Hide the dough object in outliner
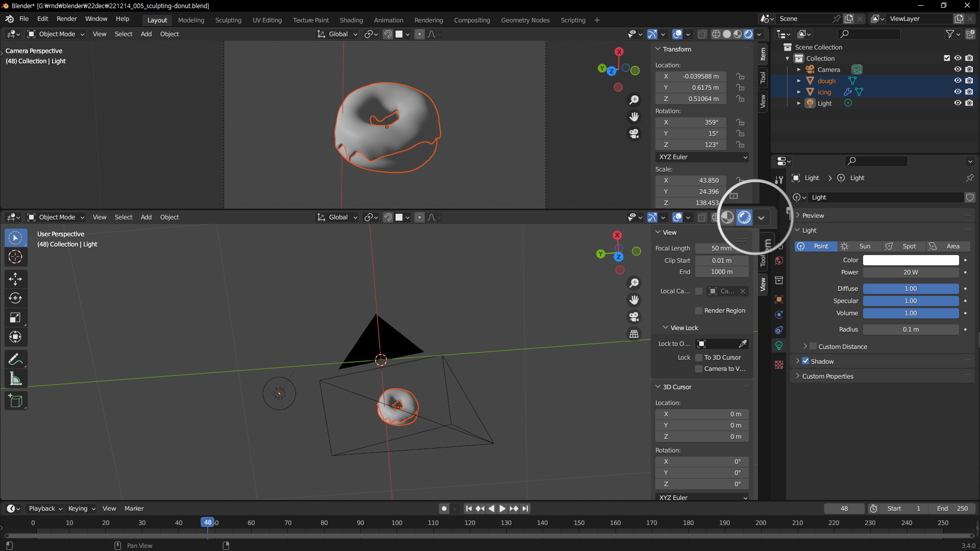Screen dimensions: 980x551 coord(958,81)
